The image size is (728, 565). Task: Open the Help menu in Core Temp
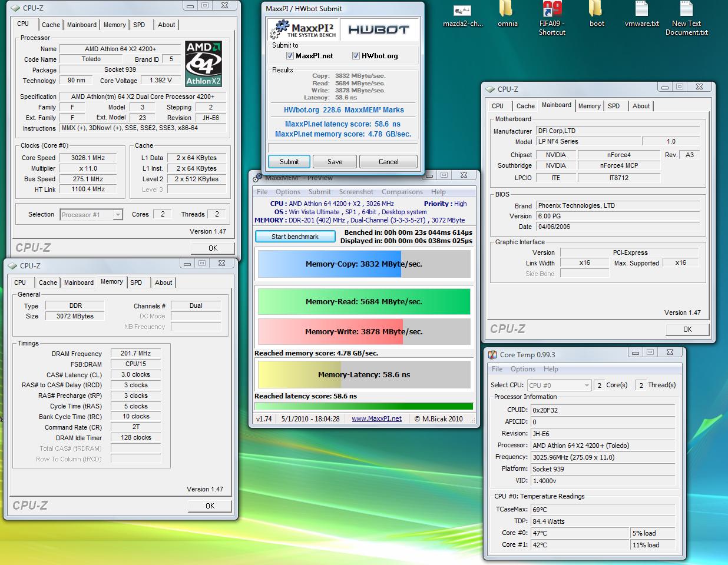(551, 369)
